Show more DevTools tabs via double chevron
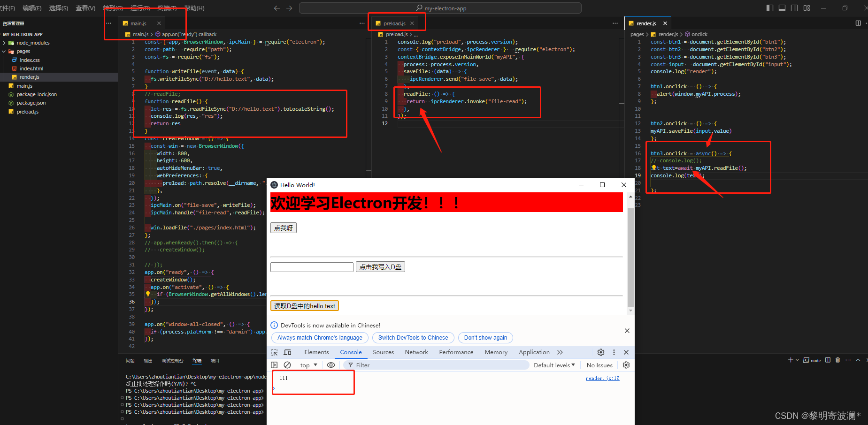The height and width of the screenshot is (425, 868). 560,352
